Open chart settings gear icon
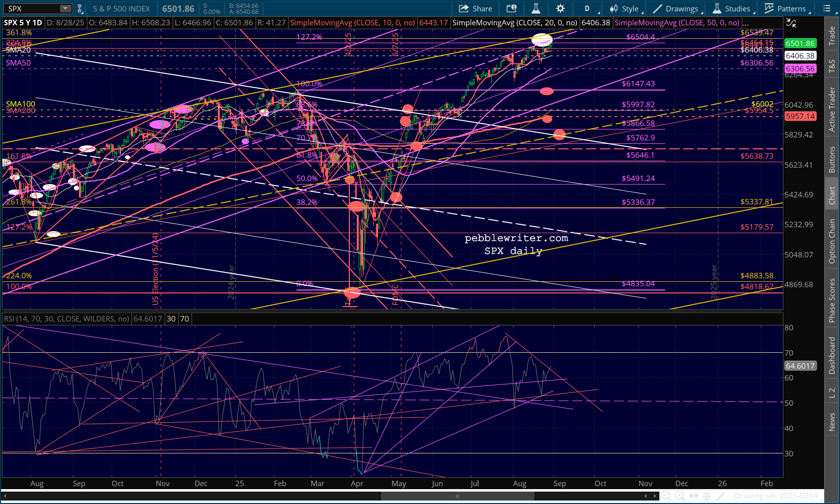Image resolution: width=840 pixels, height=504 pixels. (x=560, y=8)
